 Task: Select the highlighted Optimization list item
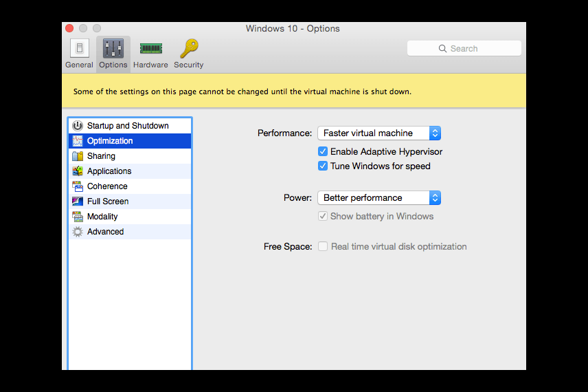point(130,141)
